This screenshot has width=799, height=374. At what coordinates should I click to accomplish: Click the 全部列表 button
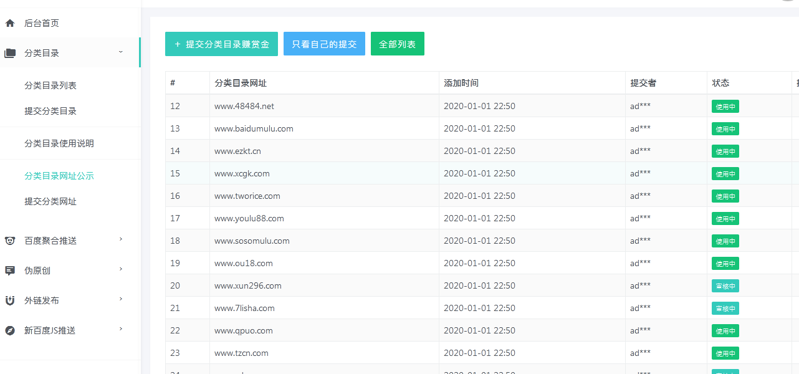pyautogui.click(x=397, y=44)
